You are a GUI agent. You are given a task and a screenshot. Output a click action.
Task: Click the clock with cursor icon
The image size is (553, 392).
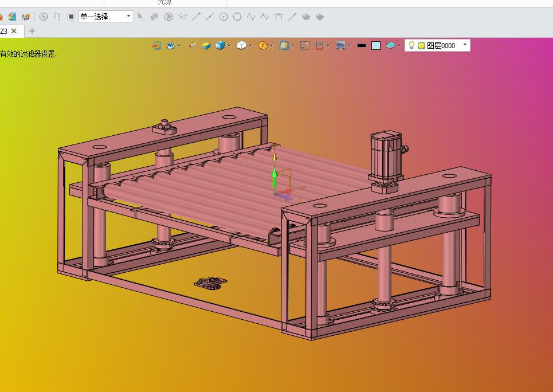44,17
